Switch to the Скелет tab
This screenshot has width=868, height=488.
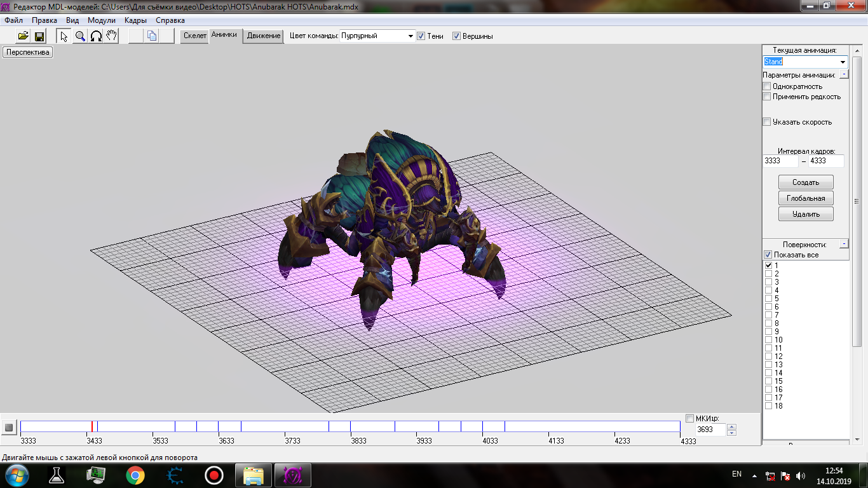[195, 36]
